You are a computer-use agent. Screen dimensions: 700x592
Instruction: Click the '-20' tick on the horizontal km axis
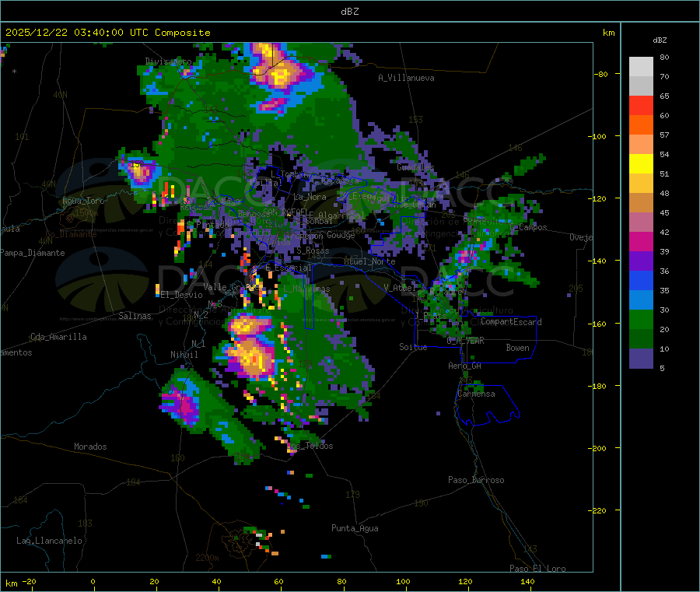(29, 581)
